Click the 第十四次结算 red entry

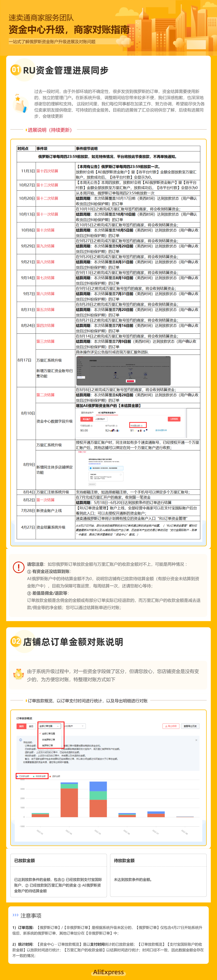tap(47, 171)
